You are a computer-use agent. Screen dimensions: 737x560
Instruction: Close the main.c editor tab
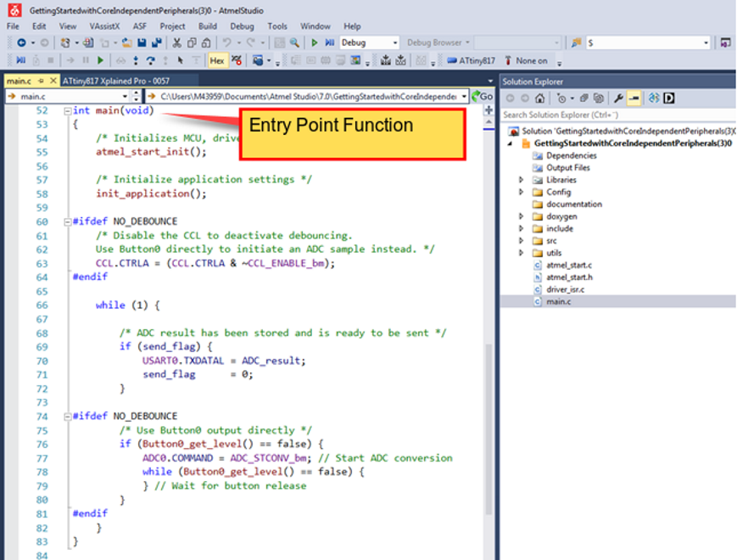pyautogui.click(x=53, y=81)
